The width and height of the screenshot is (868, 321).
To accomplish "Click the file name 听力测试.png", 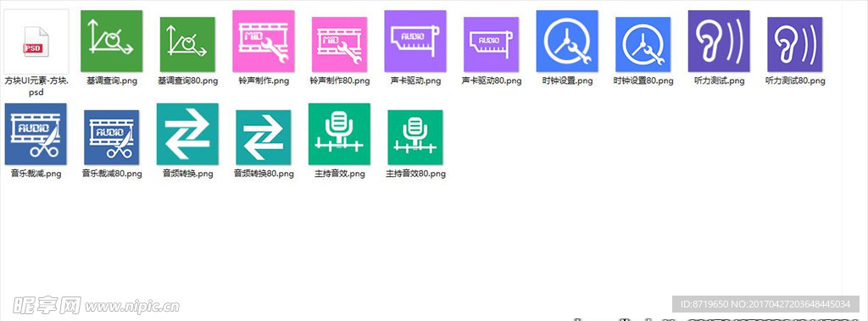I will tap(719, 80).
